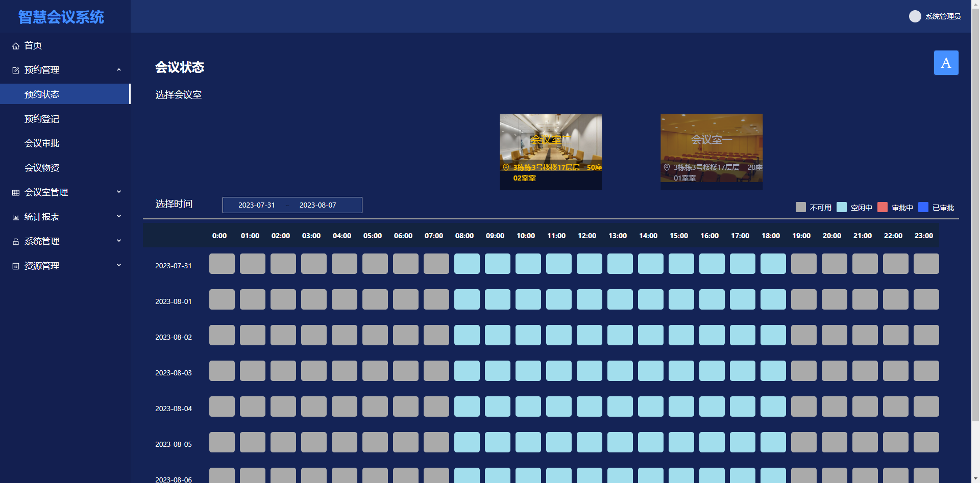
Task: Click the blue A language button
Action: click(x=946, y=63)
